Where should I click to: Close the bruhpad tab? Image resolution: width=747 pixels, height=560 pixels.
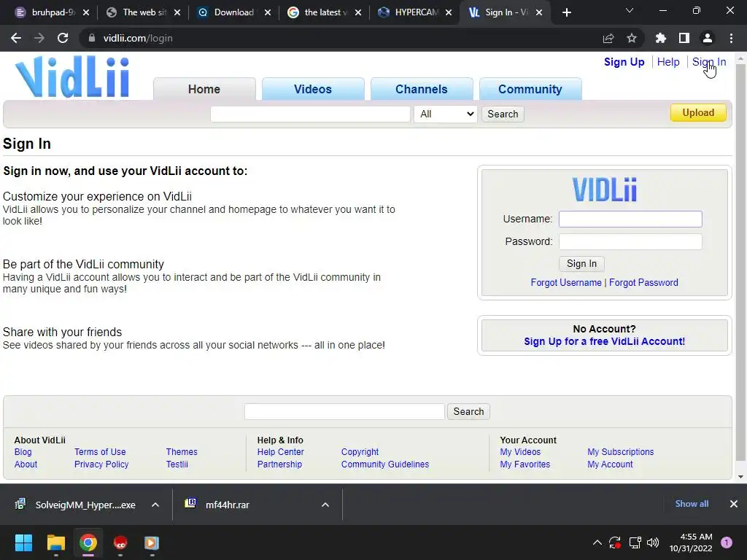pos(86,12)
